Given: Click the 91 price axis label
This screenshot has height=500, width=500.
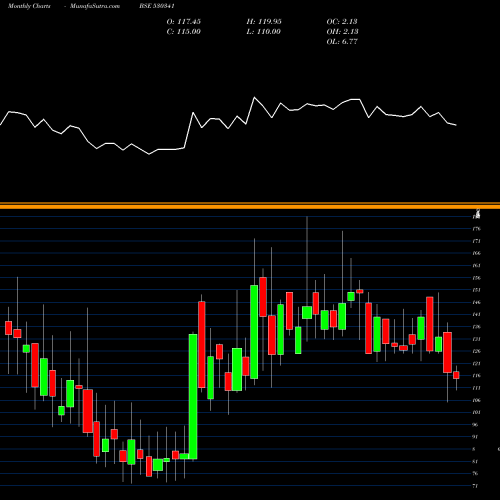Looking at the screenshot, I should (475, 437).
